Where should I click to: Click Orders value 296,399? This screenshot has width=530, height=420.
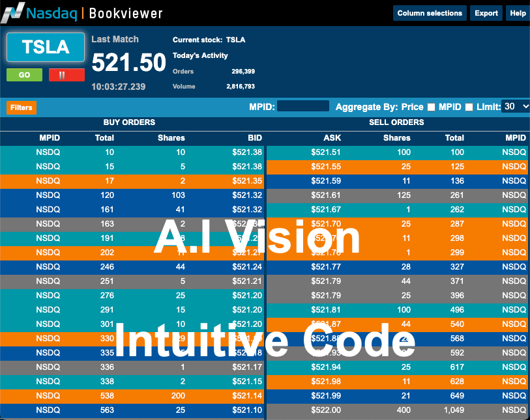tap(243, 71)
